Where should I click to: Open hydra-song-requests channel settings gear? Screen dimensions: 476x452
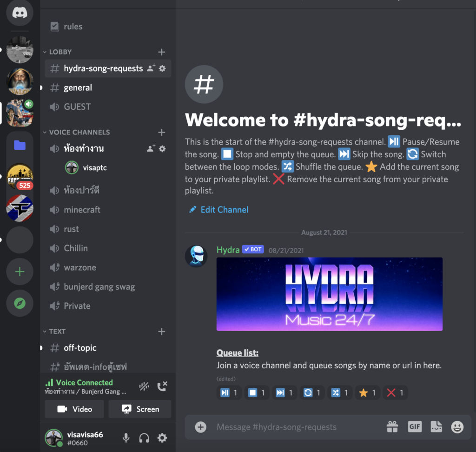tap(162, 68)
